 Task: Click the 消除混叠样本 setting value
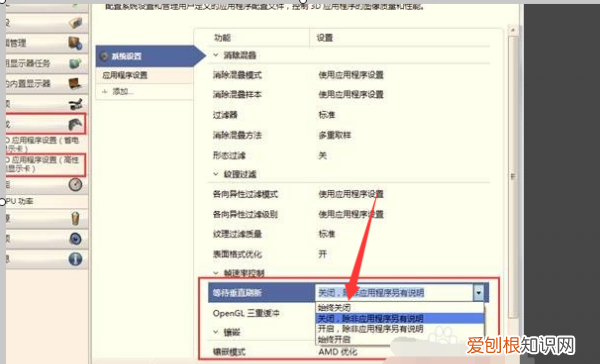[x=351, y=95]
